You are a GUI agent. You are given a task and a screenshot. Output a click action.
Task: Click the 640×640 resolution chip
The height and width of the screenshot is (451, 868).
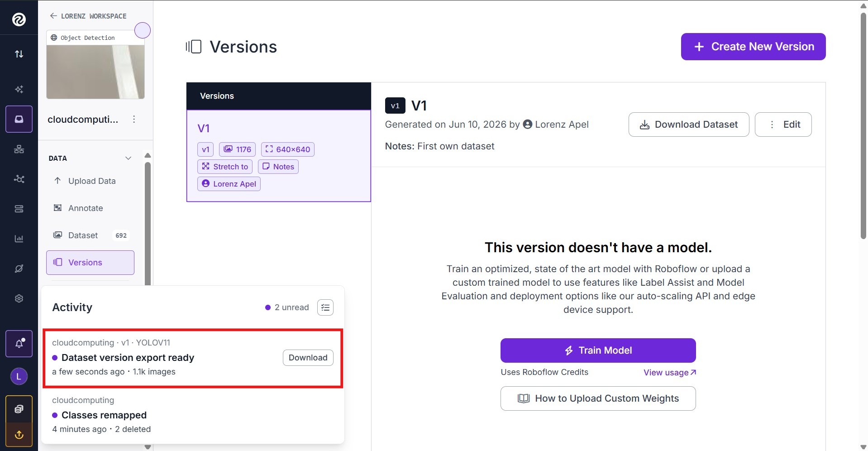(x=288, y=149)
